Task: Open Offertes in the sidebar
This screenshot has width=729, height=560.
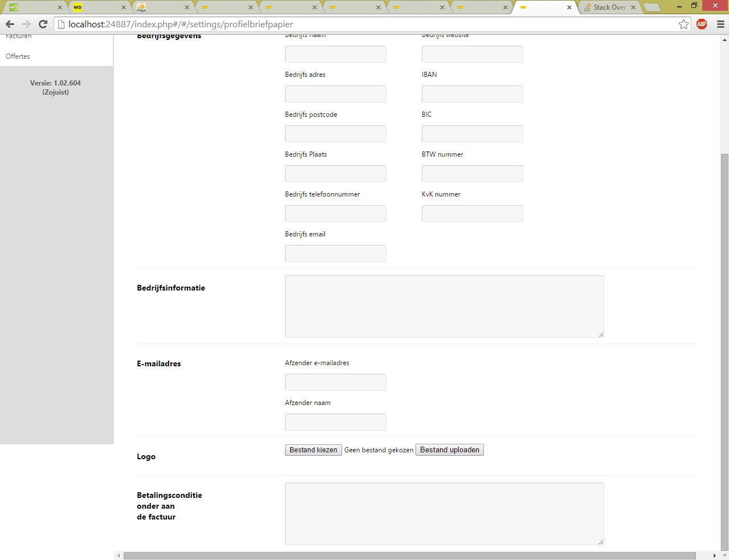Action: tap(18, 56)
